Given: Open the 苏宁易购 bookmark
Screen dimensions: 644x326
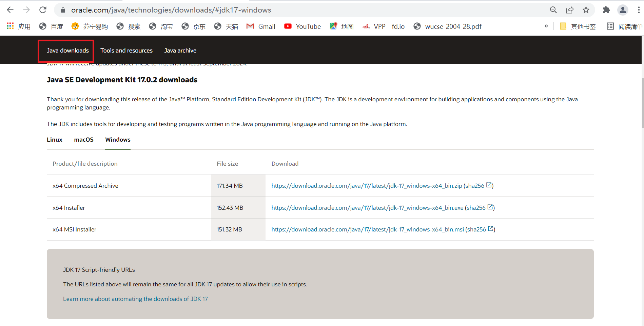Looking at the screenshot, I should [x=90, y=26].
